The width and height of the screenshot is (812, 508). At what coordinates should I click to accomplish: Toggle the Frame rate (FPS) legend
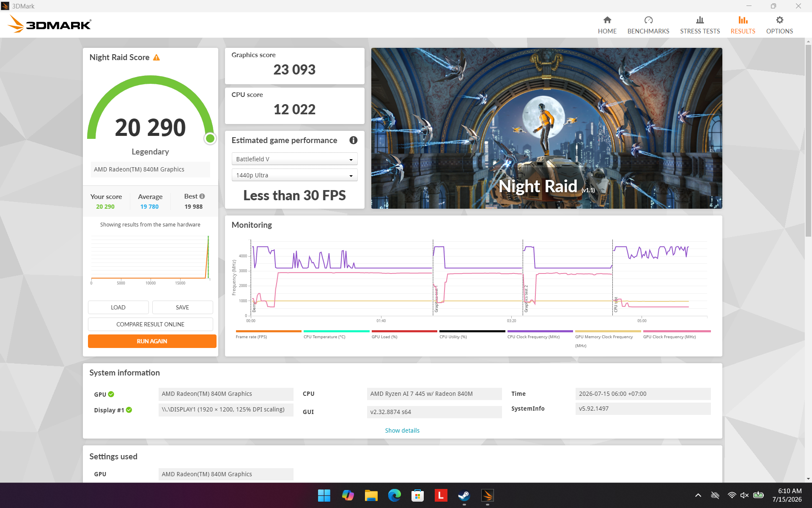[268, 334]
